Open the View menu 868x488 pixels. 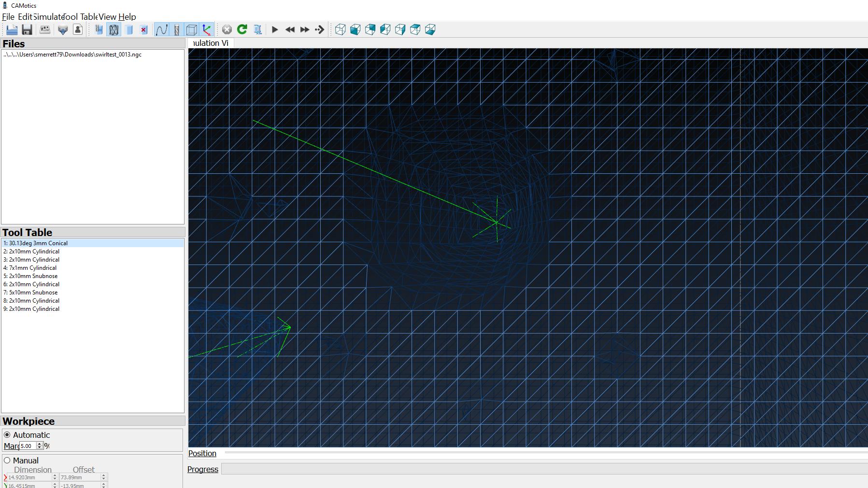107,17
